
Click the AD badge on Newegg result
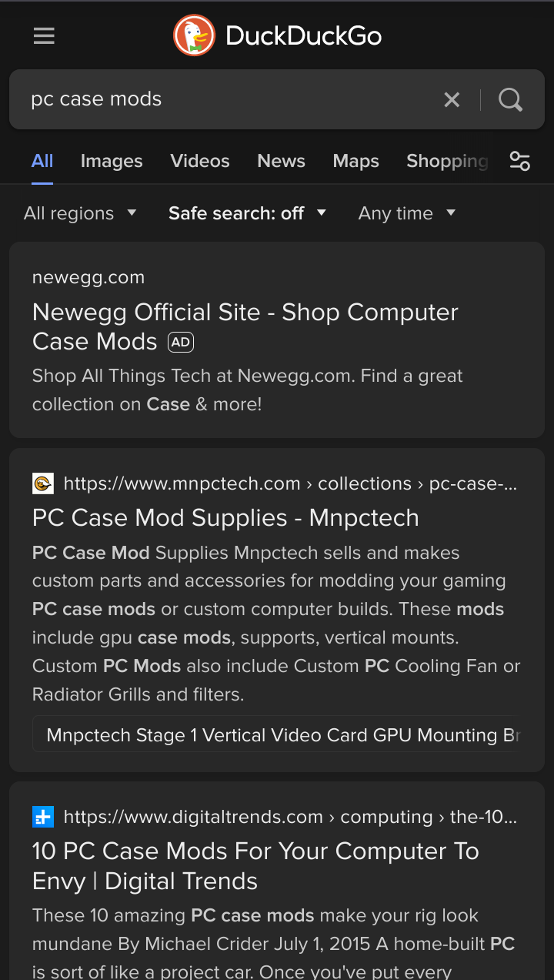tap(181, 342)
